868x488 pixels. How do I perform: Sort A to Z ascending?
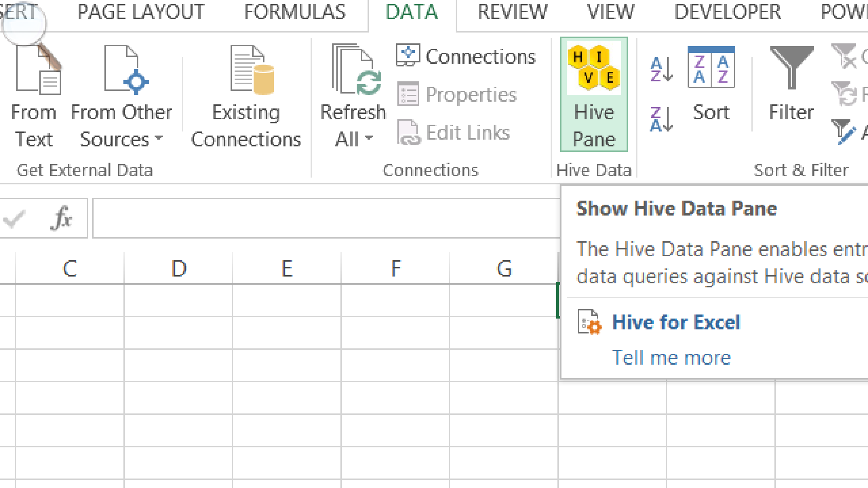click(x=661, y=69)
